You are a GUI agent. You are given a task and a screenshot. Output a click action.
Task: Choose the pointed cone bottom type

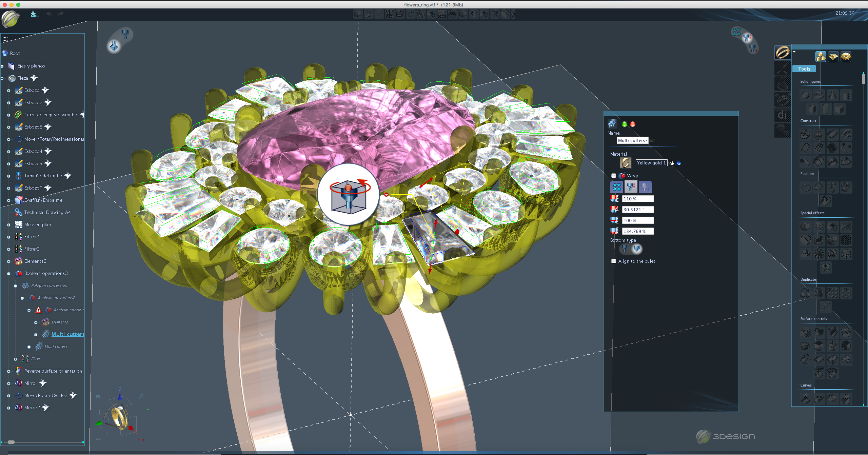point(637,249)
